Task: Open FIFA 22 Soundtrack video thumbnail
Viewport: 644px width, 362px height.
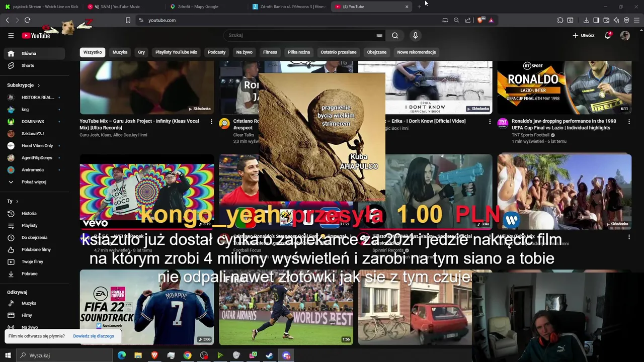Action: pyautogui.click(x=147, y=307)
